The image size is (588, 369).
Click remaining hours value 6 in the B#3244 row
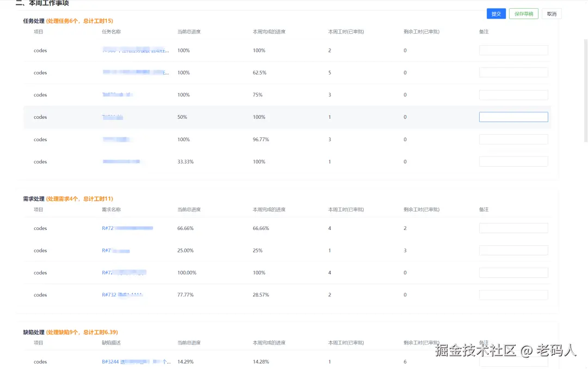[x=405, y=362]
